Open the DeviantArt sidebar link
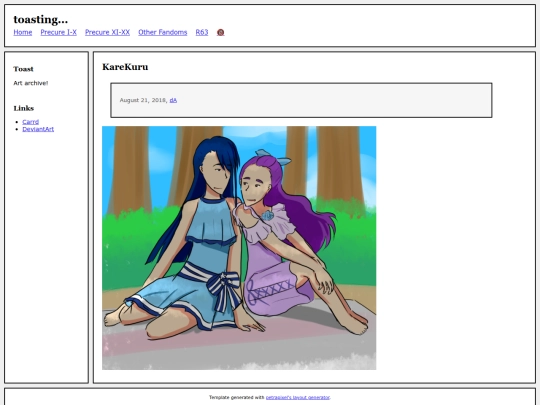The image size is (540, 405). 38,129
